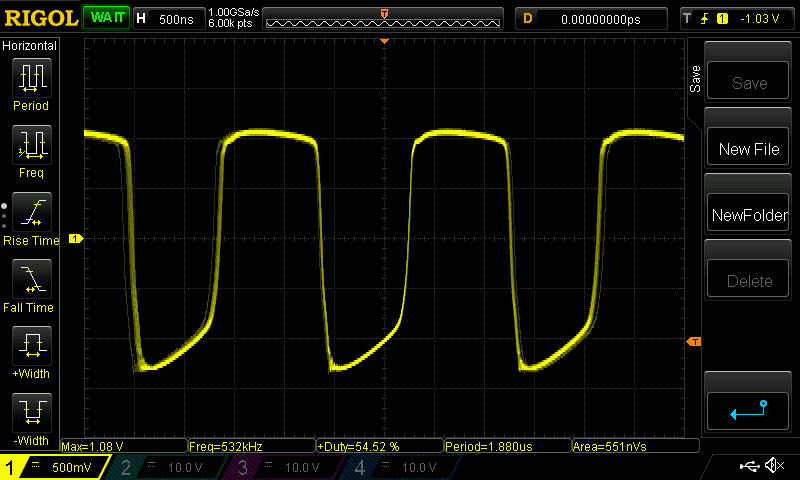Click the D 0.00000000ps delay field
800x480 pixels.
591,19
